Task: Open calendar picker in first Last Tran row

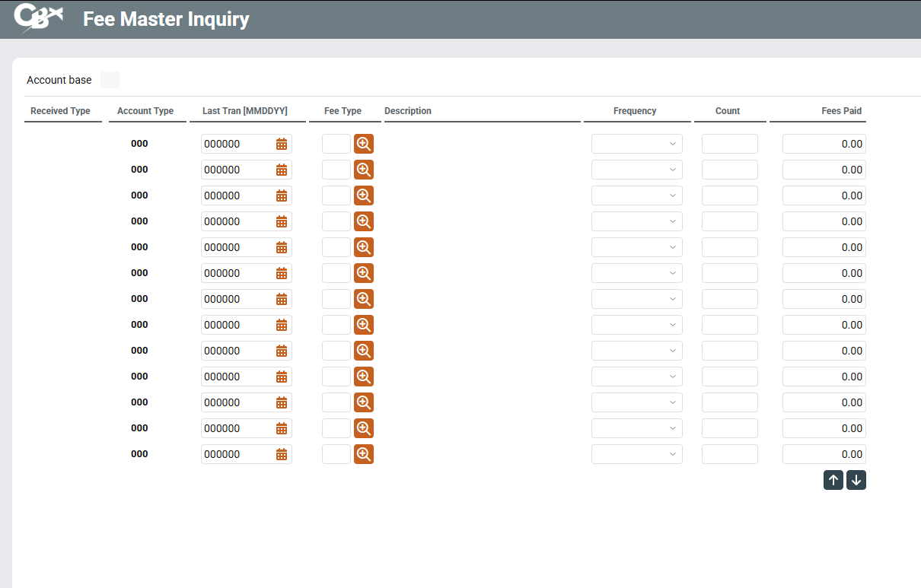Action: [x=282, y=144]
